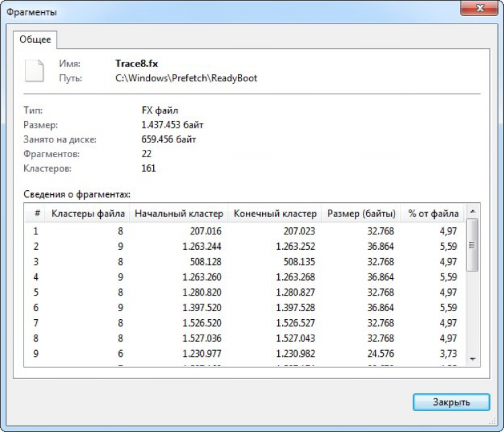Click the fragment list scrollbar thumb
Screen dimensions: 504x432
pos(472,245)
